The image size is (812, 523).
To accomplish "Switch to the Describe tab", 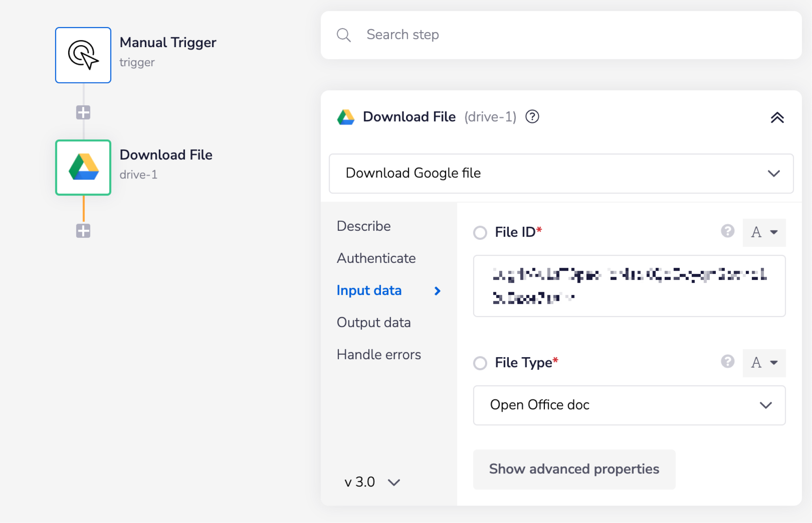I will tap(364, 226).
